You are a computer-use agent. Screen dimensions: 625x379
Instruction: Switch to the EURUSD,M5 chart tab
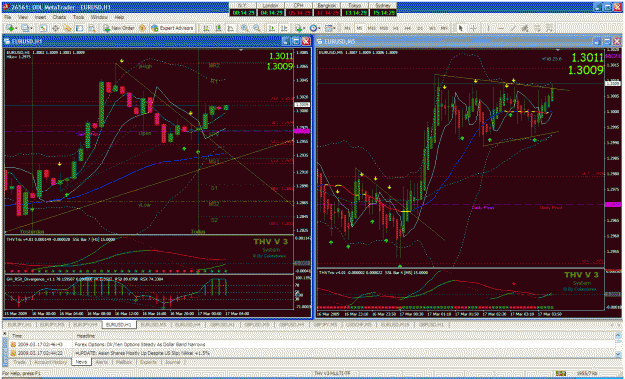pyautogui.click(x=153, y=325)
